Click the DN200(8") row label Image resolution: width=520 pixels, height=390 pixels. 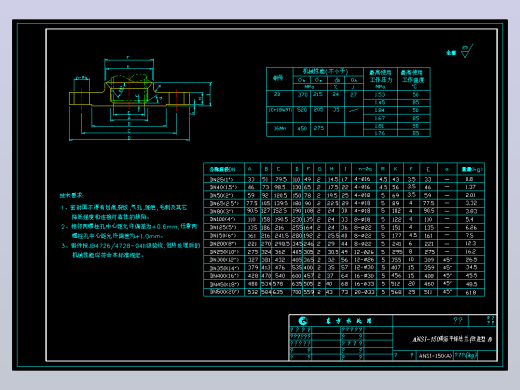pyautogui.click(x=223, y=244)
